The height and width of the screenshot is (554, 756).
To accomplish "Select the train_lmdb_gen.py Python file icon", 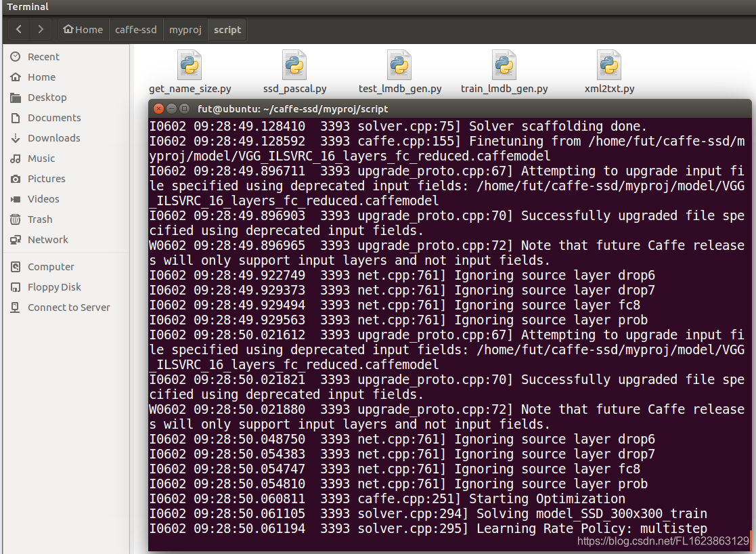I will 504,64.
